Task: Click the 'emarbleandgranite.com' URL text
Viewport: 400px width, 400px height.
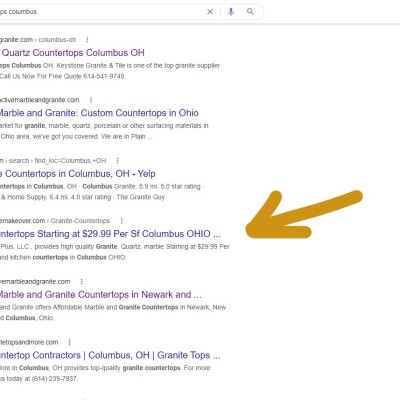Action: 35,282
